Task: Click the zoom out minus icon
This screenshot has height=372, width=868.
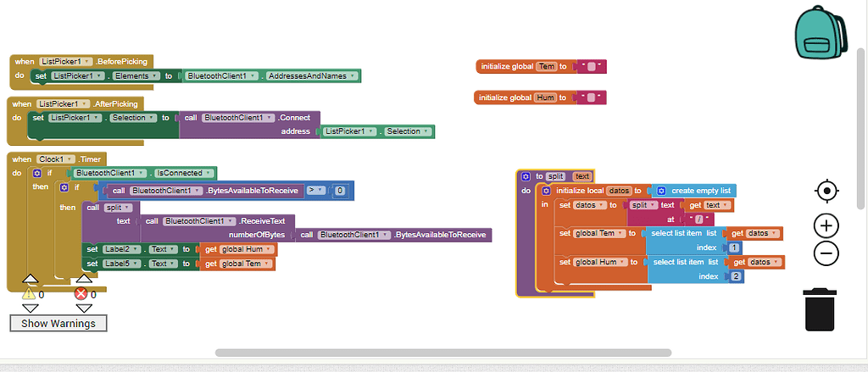Action: [x=826, y=253]
